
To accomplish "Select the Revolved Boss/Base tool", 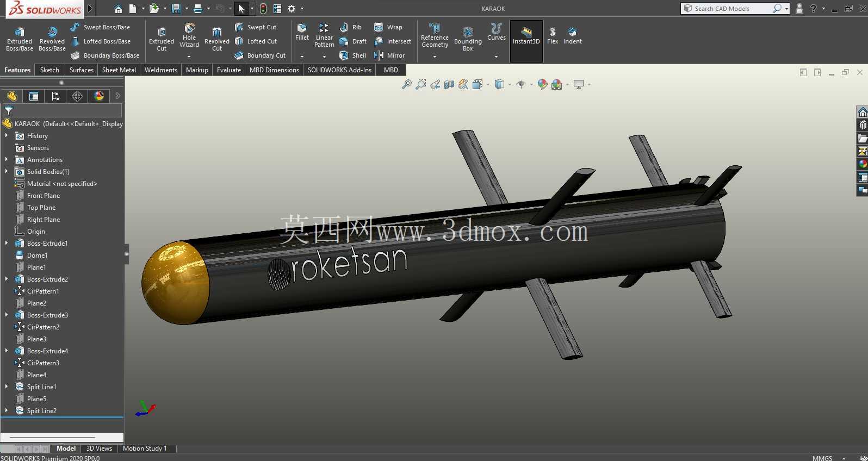I will [x=52, y=39].
